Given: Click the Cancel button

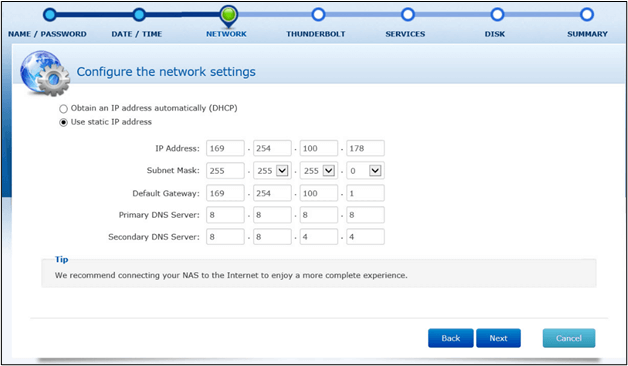Looking at the screenshot, I should (569, 338).
